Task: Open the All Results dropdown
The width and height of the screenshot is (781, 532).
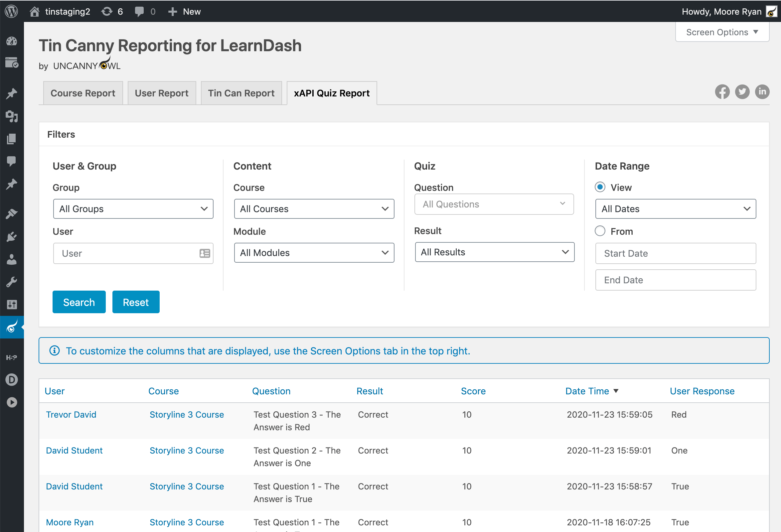Action: tap(494, 252)
